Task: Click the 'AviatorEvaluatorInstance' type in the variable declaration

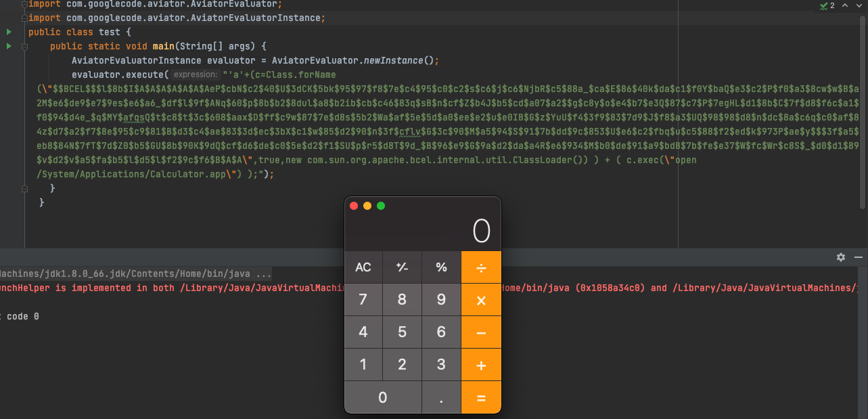Action: coord(137,60)
